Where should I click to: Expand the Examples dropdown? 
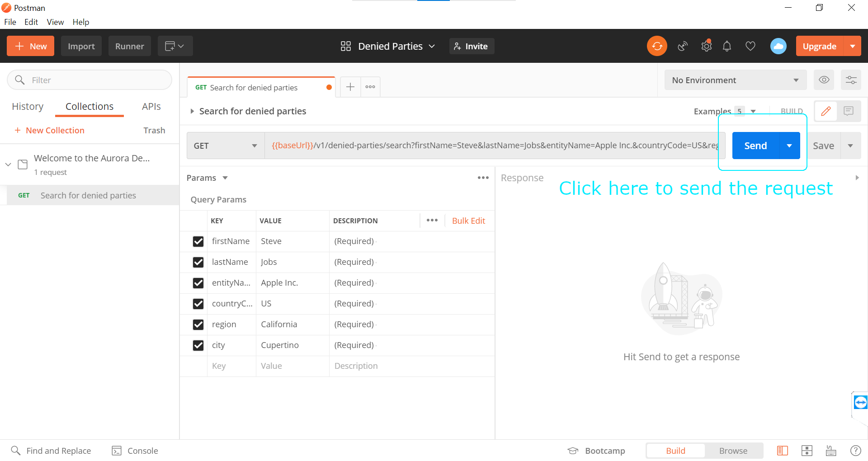tap(753, 111)
